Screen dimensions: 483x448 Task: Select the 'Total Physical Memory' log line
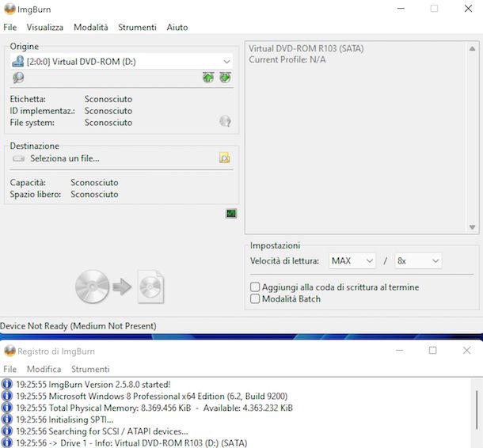tap(154, 408)
